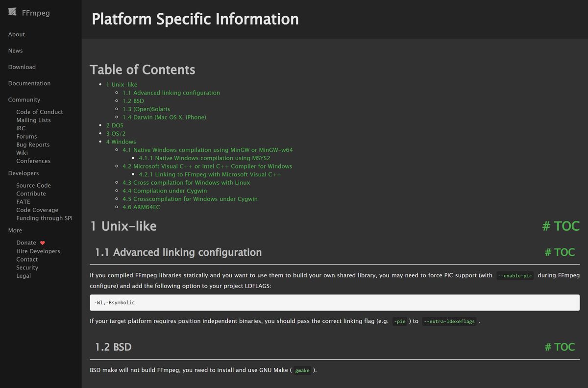Jump to '4 Windows' in contents
This screenshot has height=388, width=588.
click(x=121, y=142)
